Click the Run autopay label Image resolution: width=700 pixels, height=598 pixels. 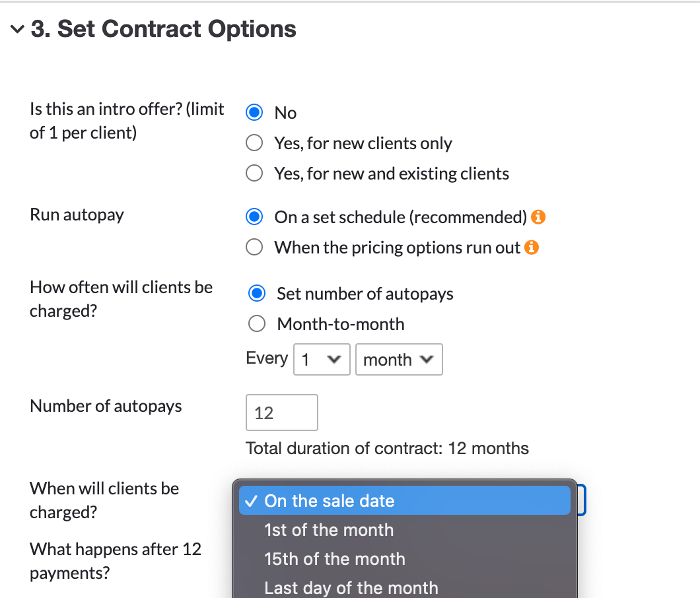pyautogui.click(x=77, y=215)
